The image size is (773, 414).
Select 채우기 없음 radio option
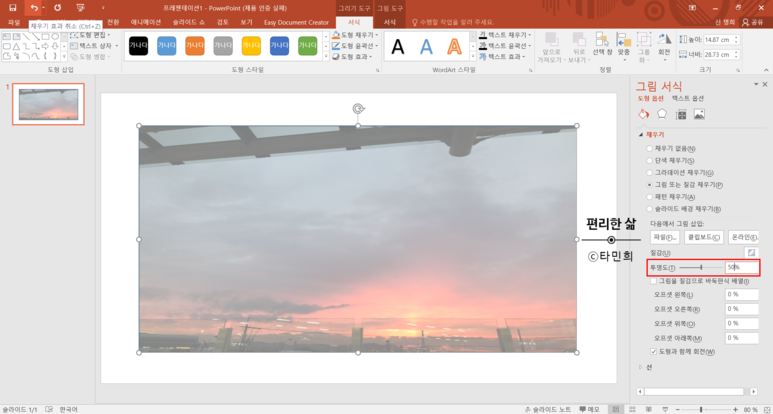[x=649, y=148]
